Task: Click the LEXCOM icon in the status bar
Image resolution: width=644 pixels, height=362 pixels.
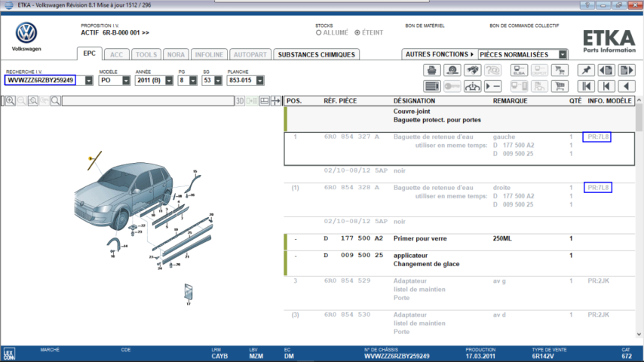Action: [x=8, y=354]
